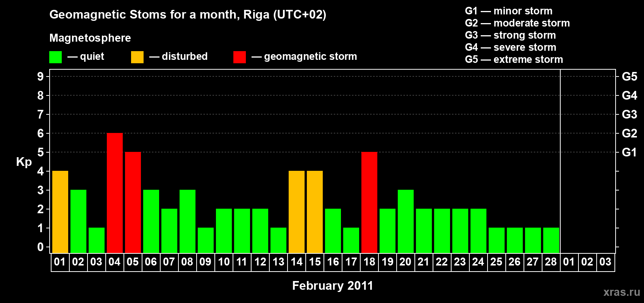Click the G5 right-axis label
The height and width of the screenshot is (303, 644).
coord(630,77)
